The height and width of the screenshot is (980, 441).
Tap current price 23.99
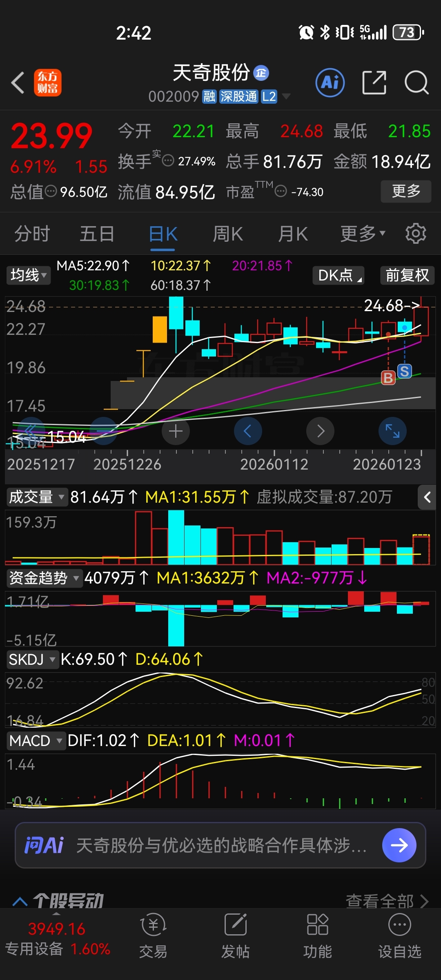(52, 136)
